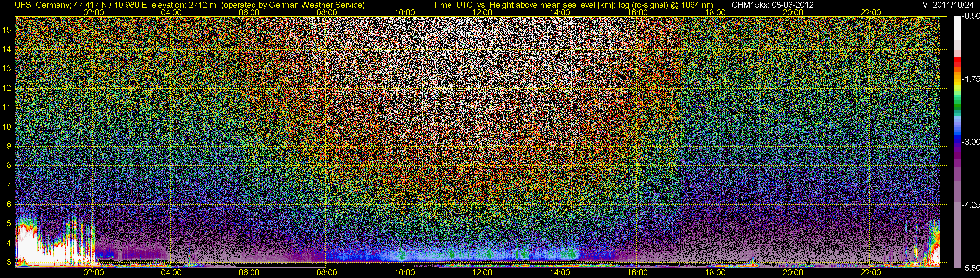Click the "-5.50" color scale label
980x278 pixels.
[x=970, y=268]
